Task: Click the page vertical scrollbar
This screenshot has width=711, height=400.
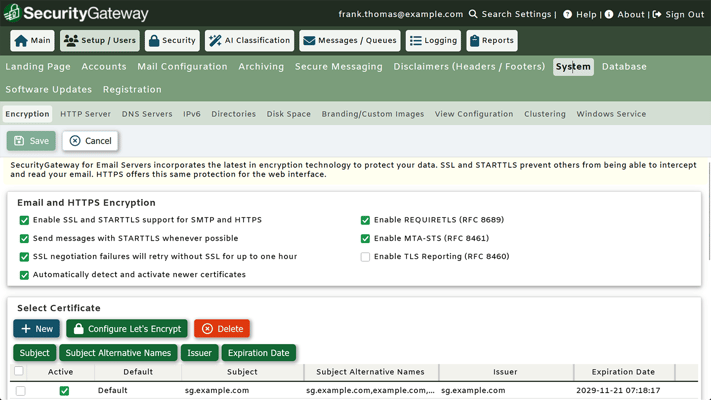Action: tap(709, 209)
